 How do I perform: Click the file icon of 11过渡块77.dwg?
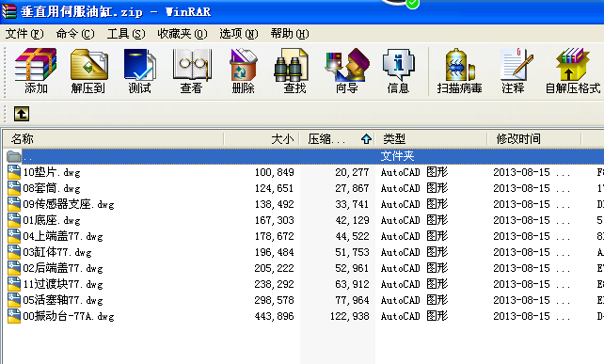[x=14, y=284]
